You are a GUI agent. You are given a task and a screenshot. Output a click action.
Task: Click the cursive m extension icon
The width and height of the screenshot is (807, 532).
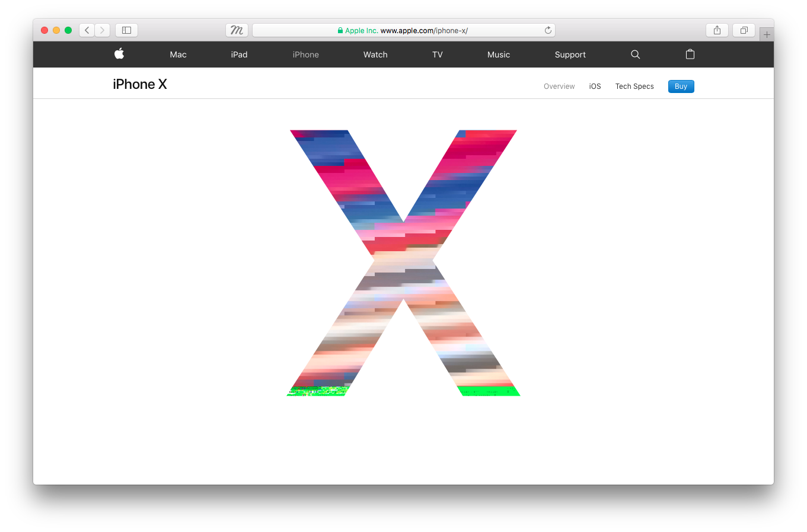(x=237, y=30)
